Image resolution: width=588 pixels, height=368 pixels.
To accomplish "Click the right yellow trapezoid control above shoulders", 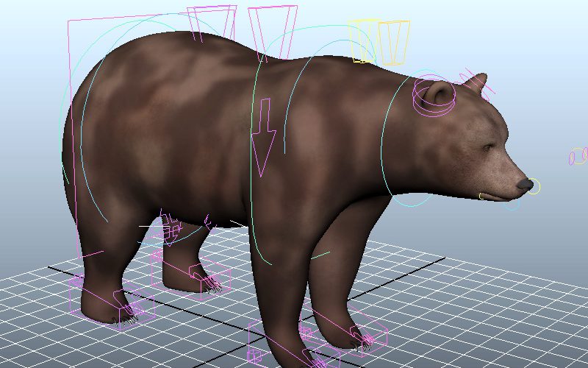I will [x=394, y=43].
